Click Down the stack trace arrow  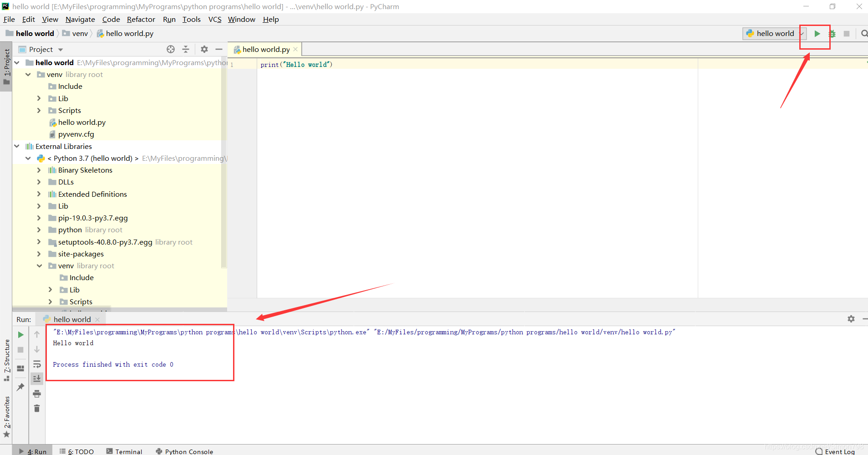37,349
